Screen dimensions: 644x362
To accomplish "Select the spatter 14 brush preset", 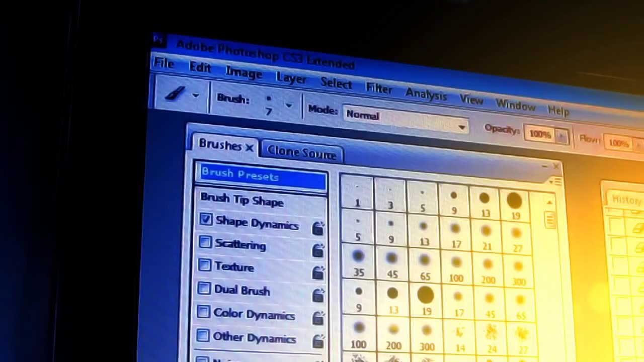I will (460, 339).
